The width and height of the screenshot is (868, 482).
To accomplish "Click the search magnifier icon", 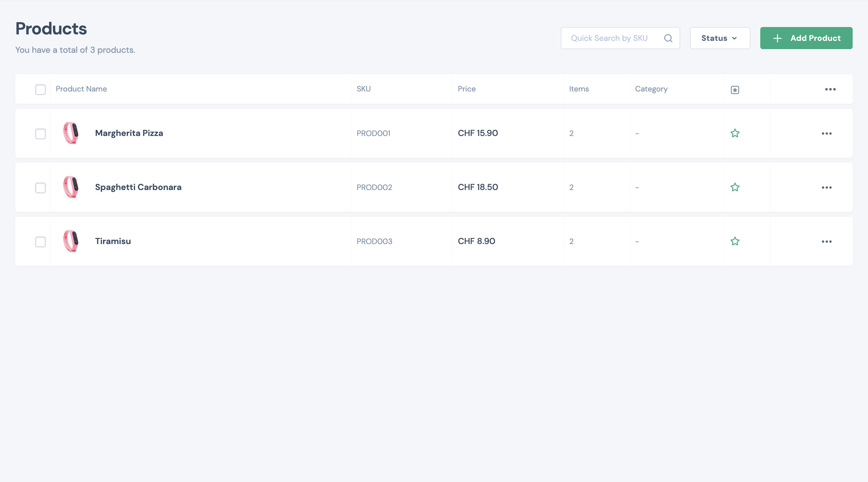I will click(668, 38).
